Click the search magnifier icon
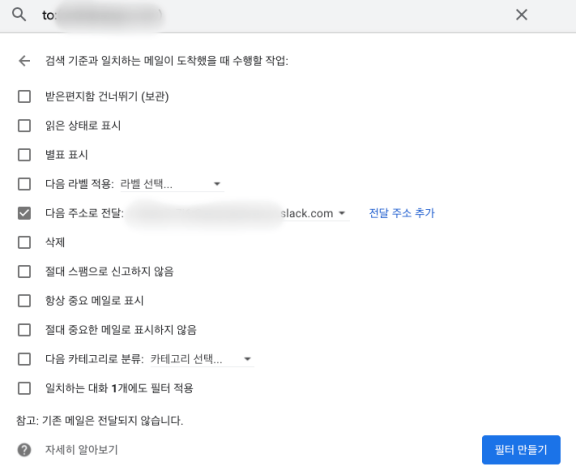 click(19, 15)
